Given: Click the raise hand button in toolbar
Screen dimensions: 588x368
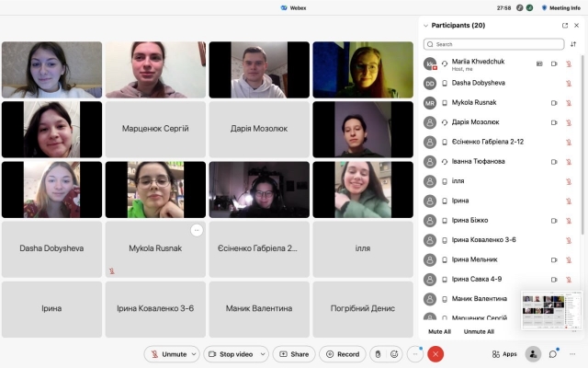Looking at the screenshot, I should (378, 354).
